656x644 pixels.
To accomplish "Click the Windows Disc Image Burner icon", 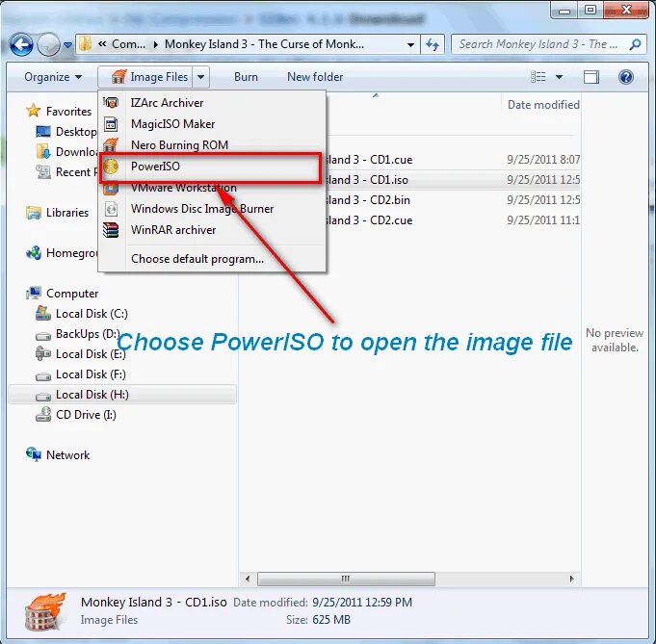I will point(111,209).
